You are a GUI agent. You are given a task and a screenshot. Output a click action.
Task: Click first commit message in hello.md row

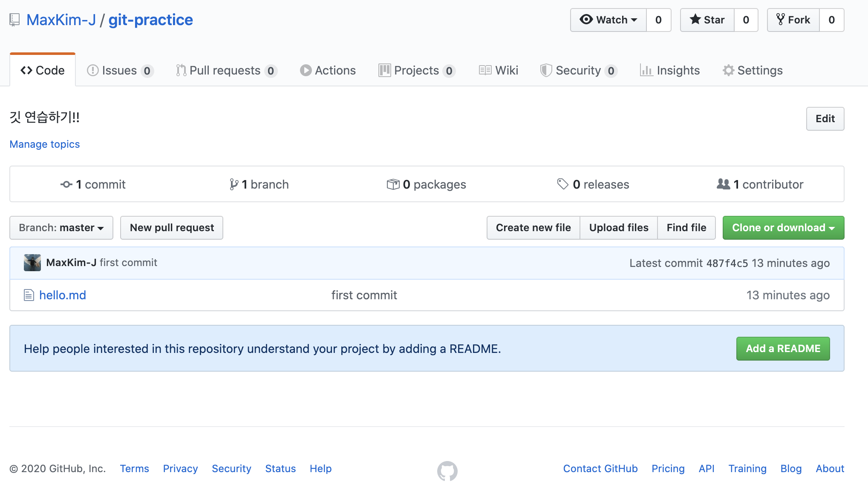point(364,295)
